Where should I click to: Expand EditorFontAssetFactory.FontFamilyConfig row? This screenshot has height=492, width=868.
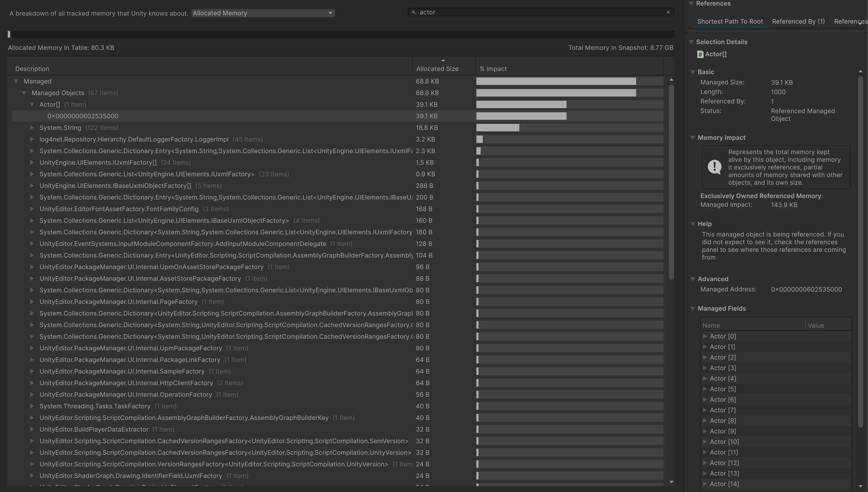coord(32,209)
